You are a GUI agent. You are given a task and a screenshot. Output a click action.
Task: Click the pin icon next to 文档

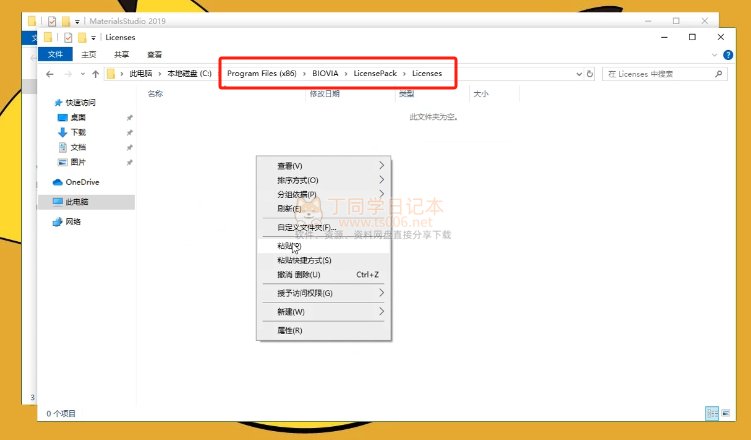point(129,147)
